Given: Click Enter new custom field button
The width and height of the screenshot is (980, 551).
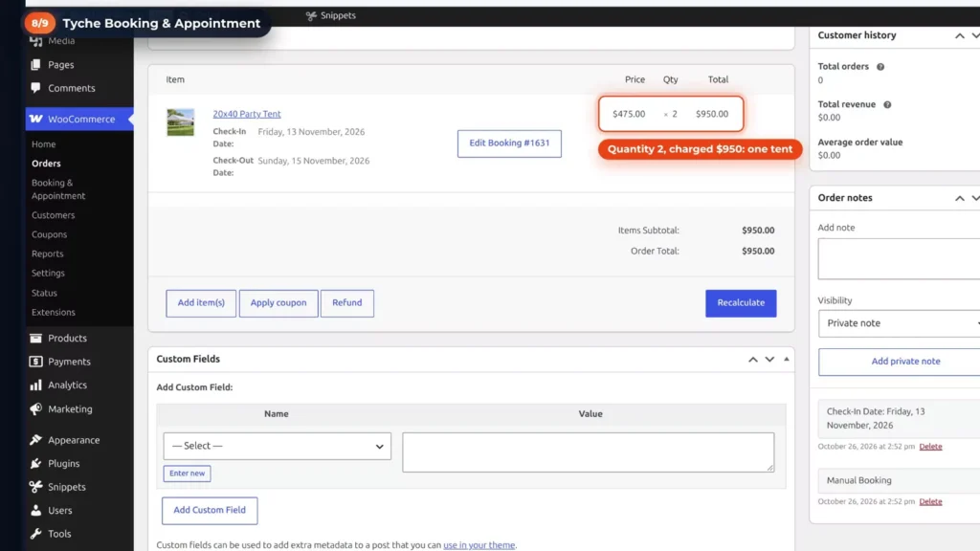Looking at the screenshot, I should tap(187, 474).
